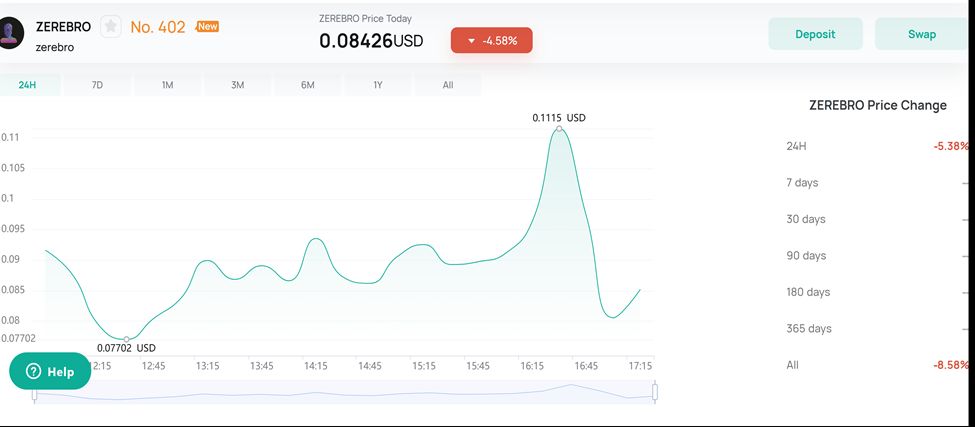Image resolution: width=975 pixels, height=427 pixels.
Task: Favorite ZEREBRO with the star icon
Action: click(x=110, y=27)
